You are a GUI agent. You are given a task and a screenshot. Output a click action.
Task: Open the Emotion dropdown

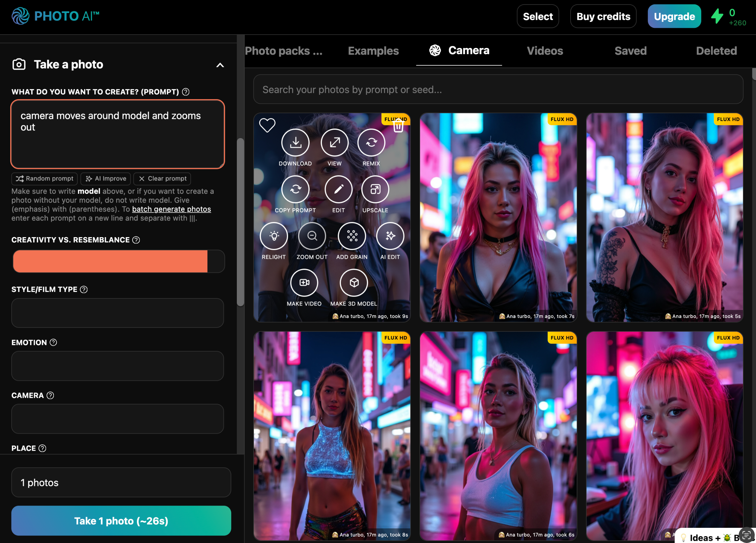(x=117, y=366)
